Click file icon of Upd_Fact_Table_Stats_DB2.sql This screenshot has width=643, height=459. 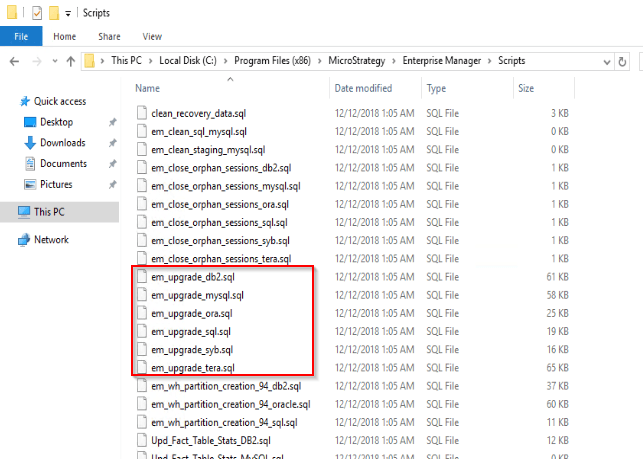coord(142,440)
